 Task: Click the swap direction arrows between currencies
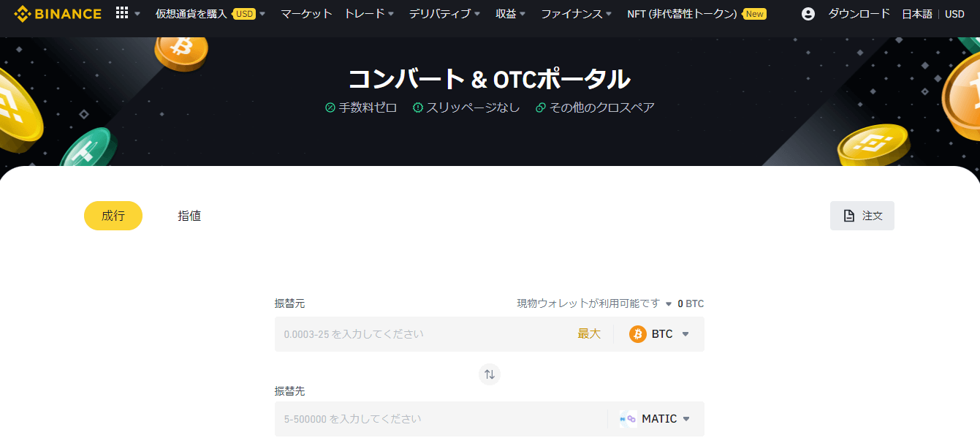tap(489, 374)
